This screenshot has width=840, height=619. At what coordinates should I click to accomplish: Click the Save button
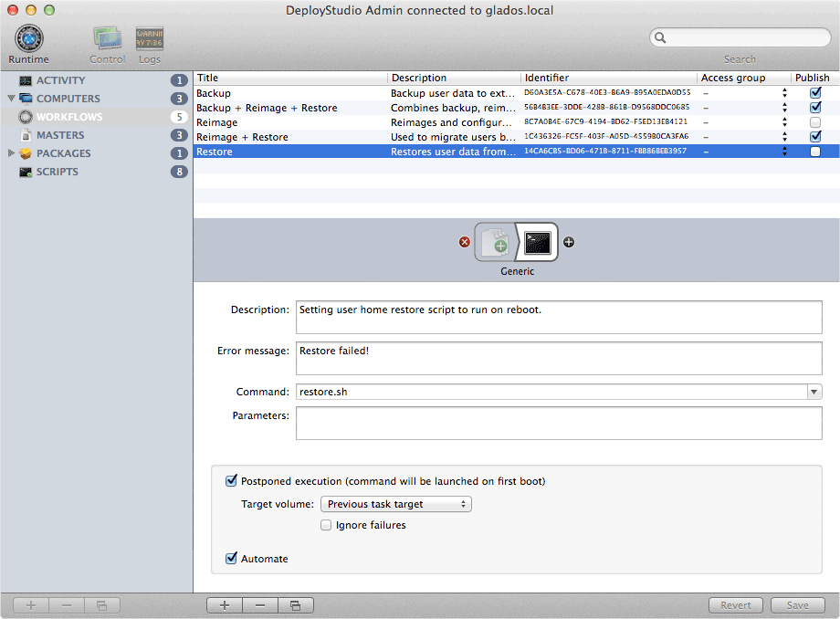point(797,605)
